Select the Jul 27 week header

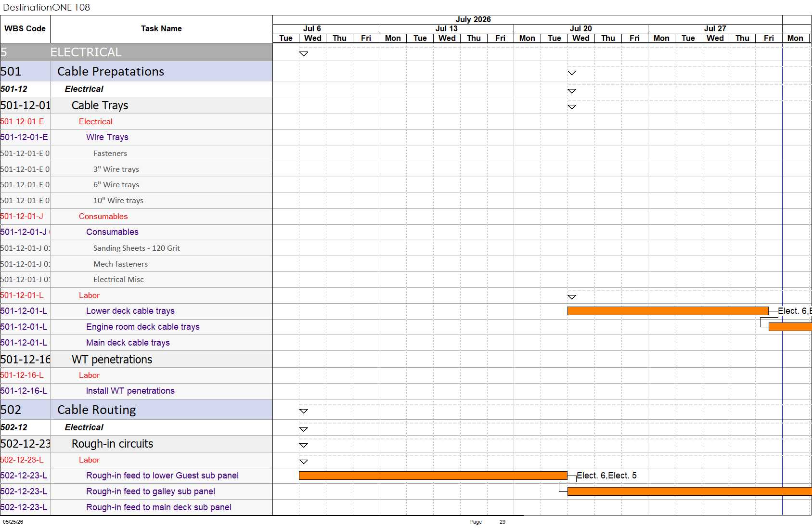click(715, 29)
